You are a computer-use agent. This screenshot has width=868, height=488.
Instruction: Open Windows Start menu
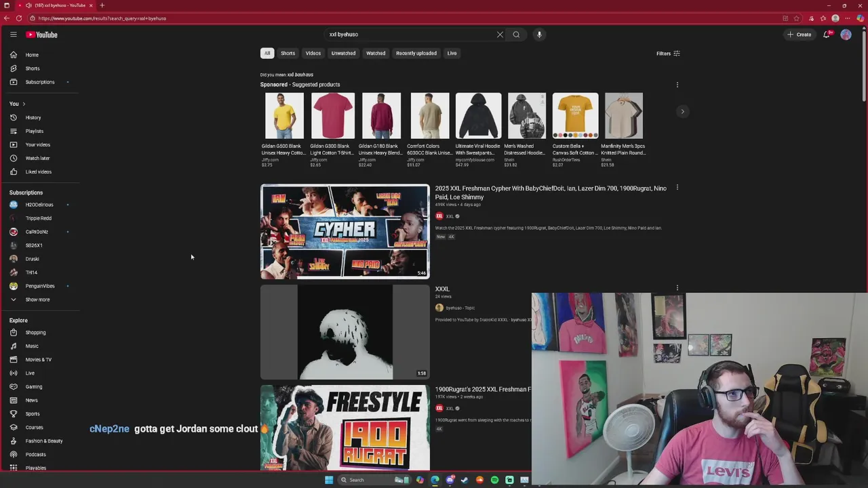329,480
